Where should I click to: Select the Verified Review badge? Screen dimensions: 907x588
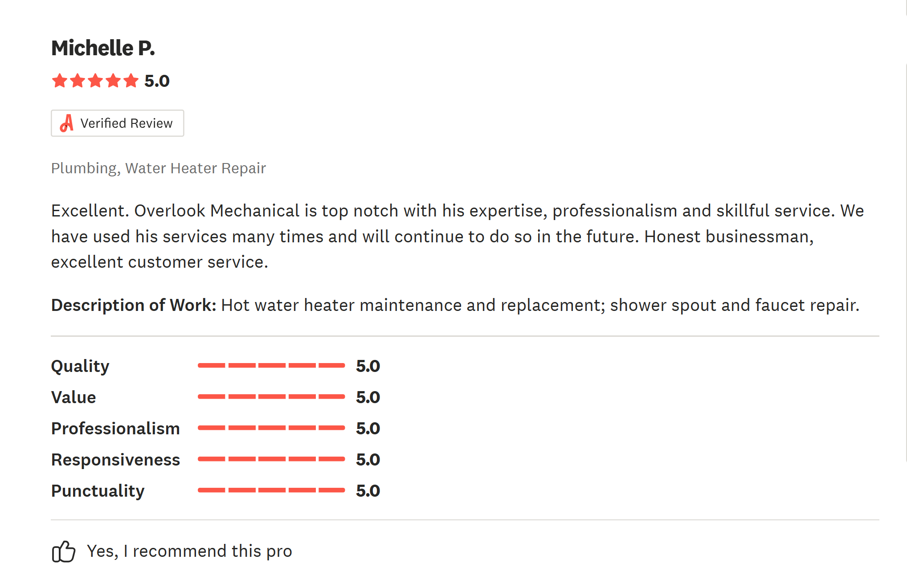click(x=118, y=123)
